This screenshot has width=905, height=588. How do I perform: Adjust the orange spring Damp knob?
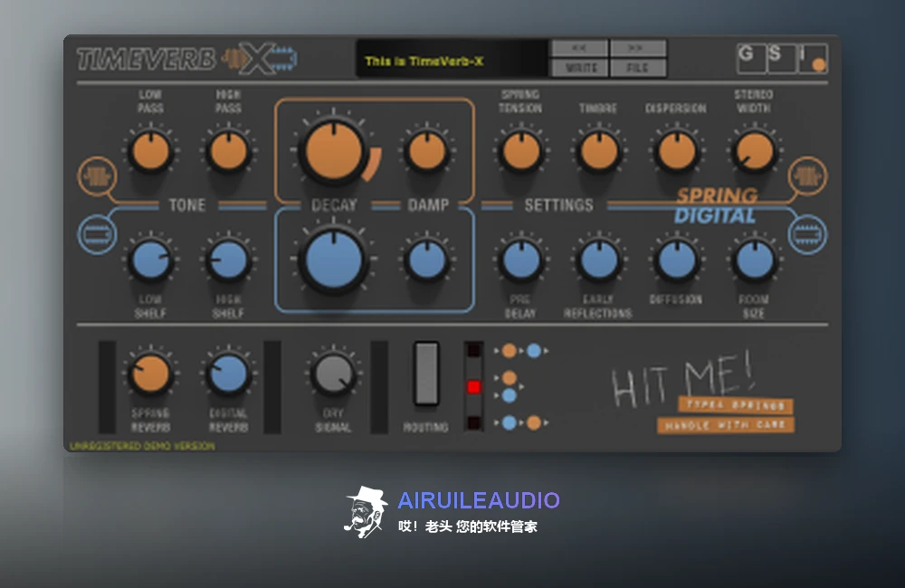pos(427,151)
